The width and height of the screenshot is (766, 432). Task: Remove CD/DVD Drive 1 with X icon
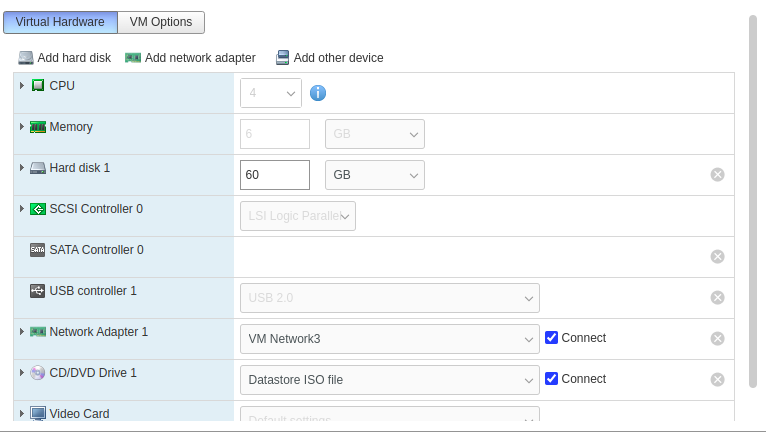point(717,380)
